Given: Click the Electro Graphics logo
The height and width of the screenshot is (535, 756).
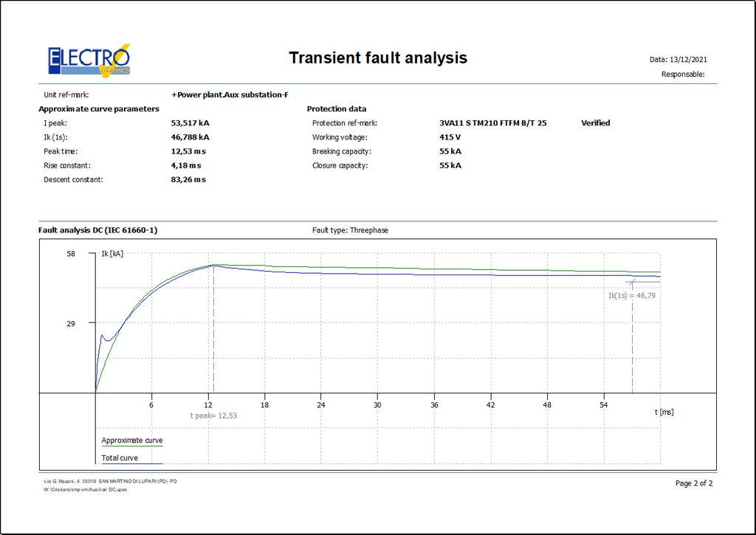Looking at the screenshot, I should [89, 60].
